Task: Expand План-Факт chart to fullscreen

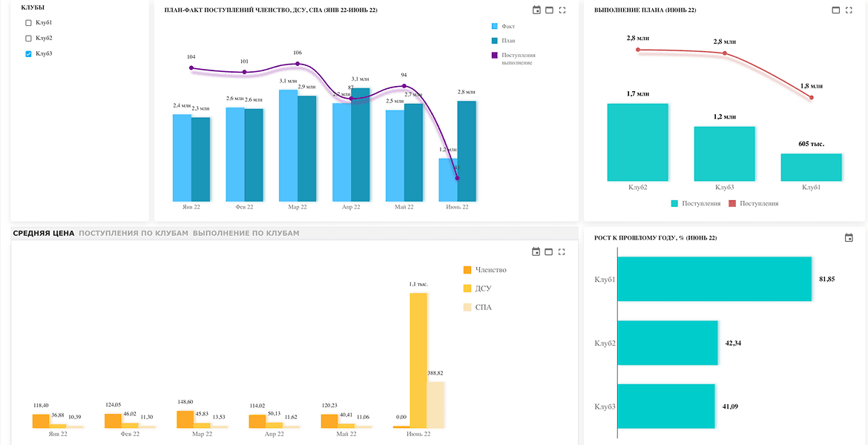Action: [562, 10]
